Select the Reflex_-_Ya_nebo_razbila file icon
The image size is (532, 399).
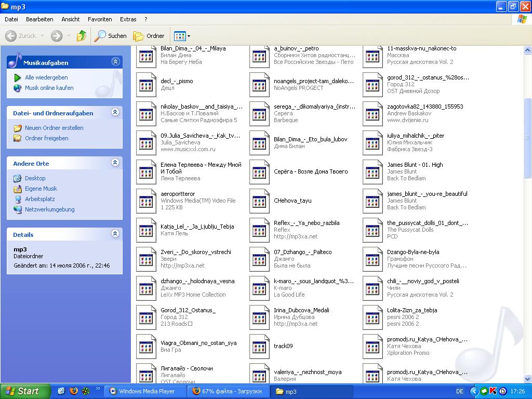click(x=260, y=230)
